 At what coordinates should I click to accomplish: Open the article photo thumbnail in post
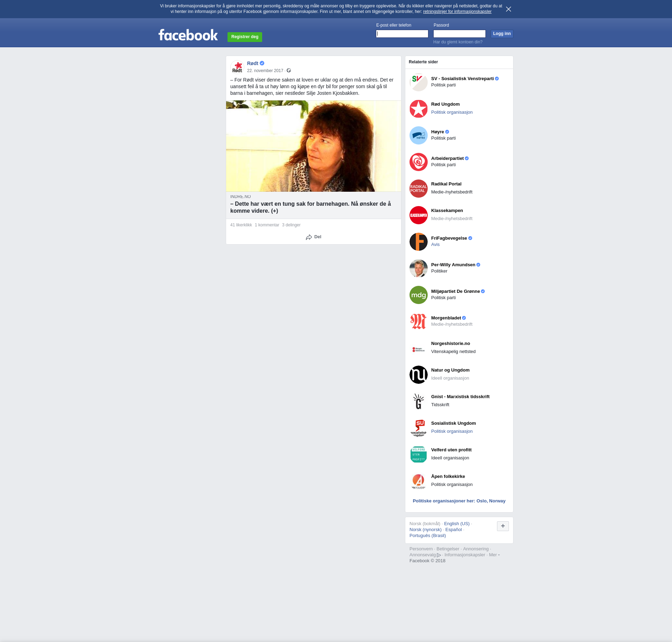click(x=313, y=146)
